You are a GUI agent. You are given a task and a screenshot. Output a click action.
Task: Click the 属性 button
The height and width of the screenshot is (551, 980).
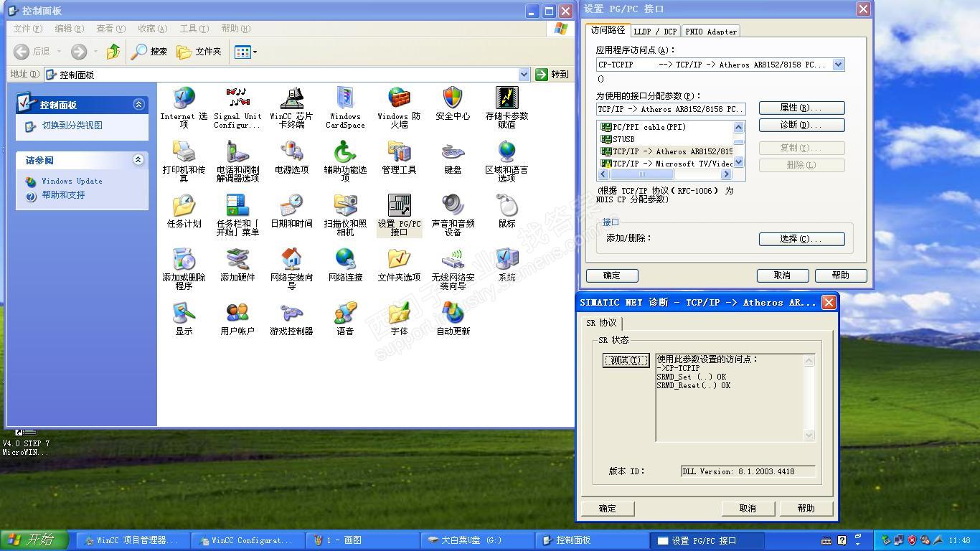click(x=801, y=108)
